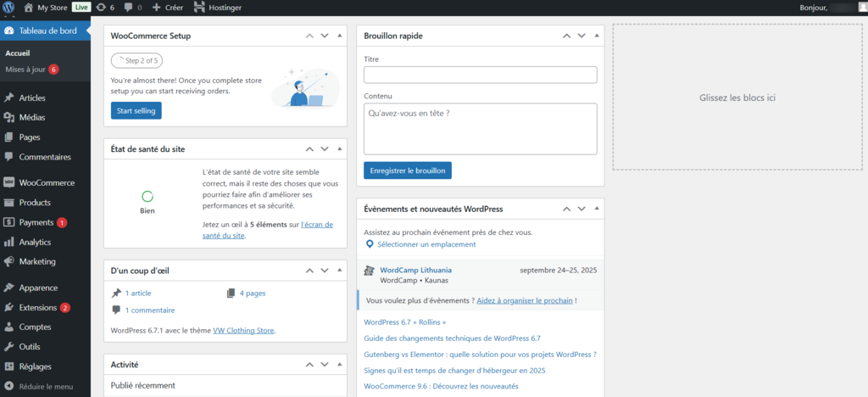Click the Pages icon in sidebar
This screenshot has width=868, height=397.
click(8, 137)
